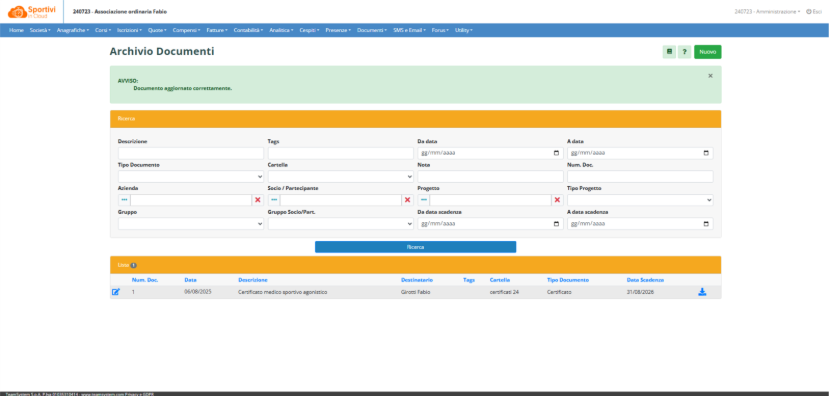Image resolution: width=832 pixels, height=396 pixels.
Task: Sort list by Tipo Documento column header
Action: [568, 280]
